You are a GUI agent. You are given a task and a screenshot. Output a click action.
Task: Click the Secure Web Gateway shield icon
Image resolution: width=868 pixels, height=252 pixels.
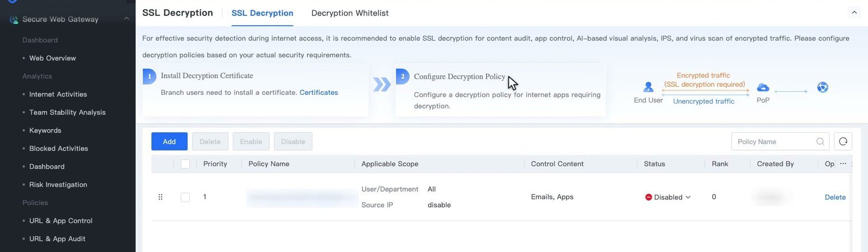14,20
